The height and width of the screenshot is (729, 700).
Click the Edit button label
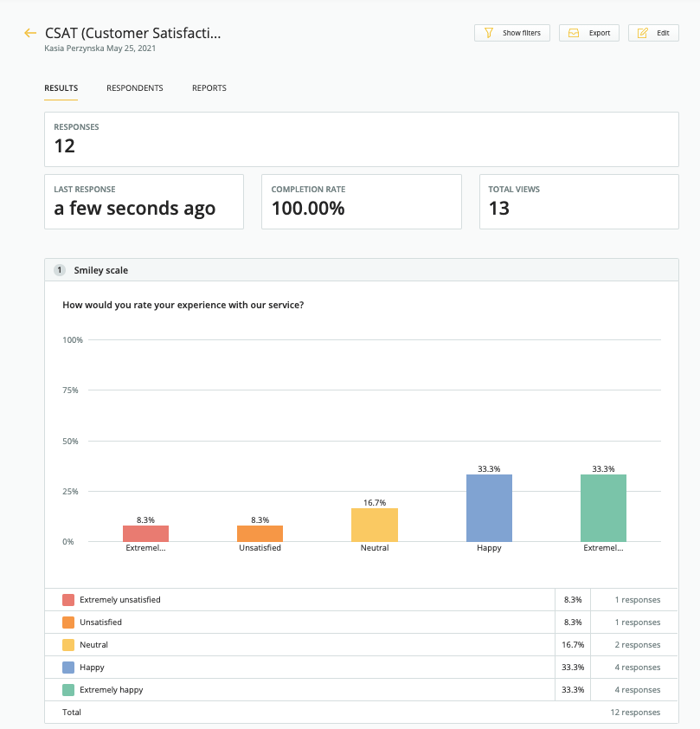click(x=663, y=33)
